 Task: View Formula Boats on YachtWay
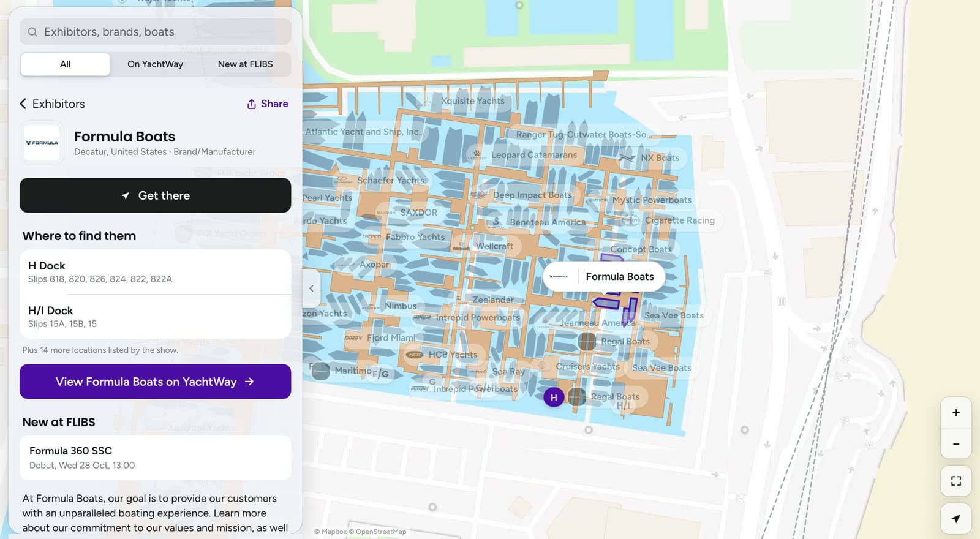(x=155, y=382)
